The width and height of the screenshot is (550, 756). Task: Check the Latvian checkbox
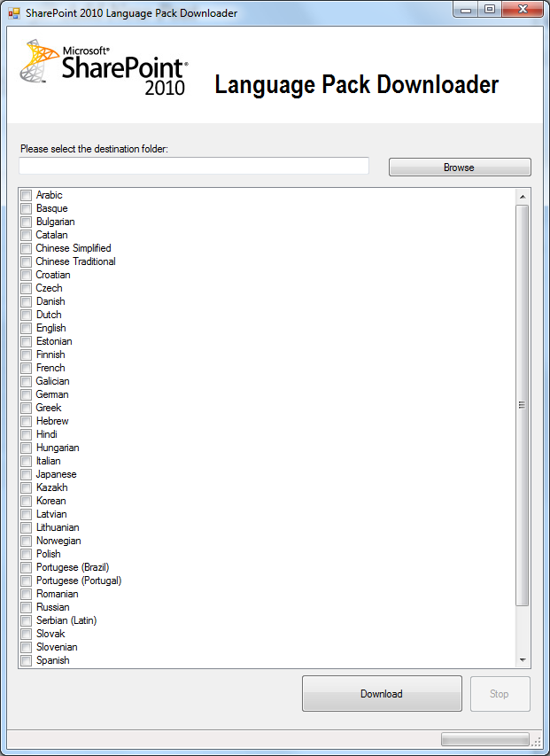(x=27, y=514)
